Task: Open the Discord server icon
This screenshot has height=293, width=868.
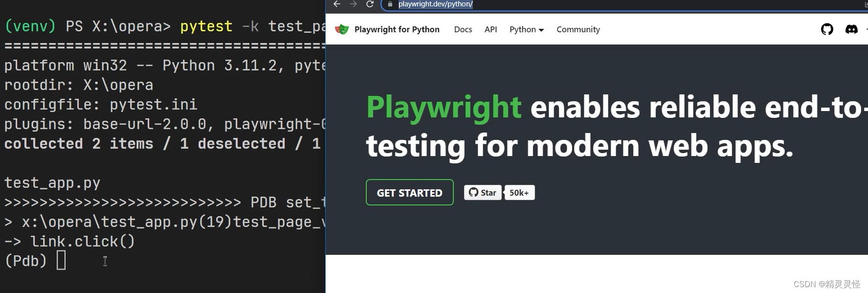Action: coord(851,29)
